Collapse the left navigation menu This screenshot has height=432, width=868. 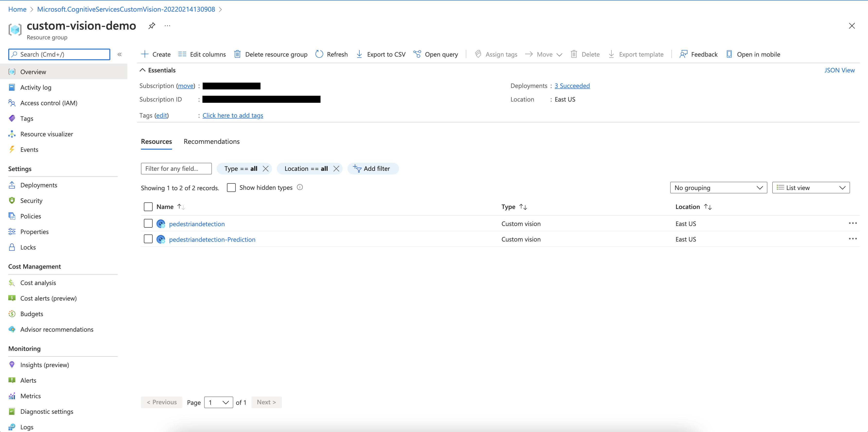120,54
